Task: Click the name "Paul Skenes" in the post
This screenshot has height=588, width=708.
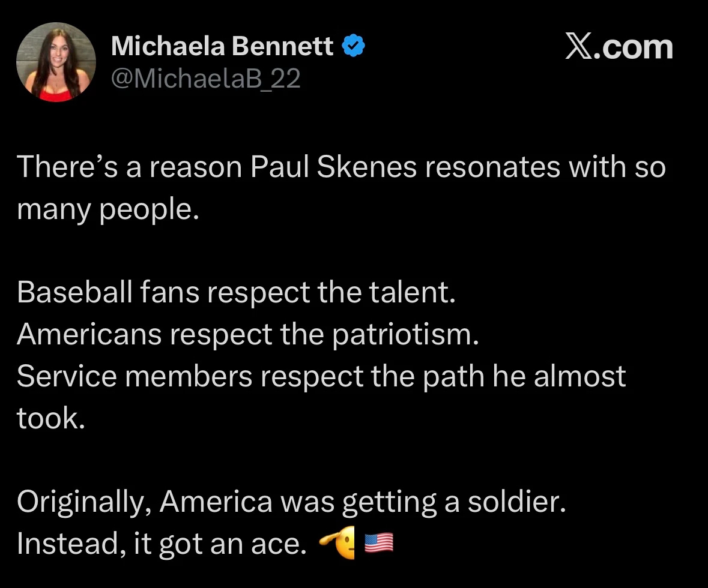Action: [x=333, y=167]
